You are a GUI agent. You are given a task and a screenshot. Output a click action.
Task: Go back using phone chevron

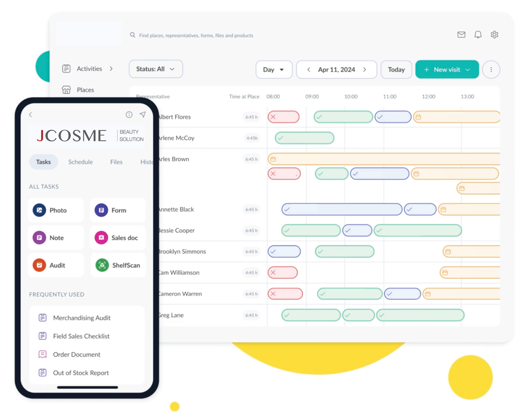click(31, 114)
